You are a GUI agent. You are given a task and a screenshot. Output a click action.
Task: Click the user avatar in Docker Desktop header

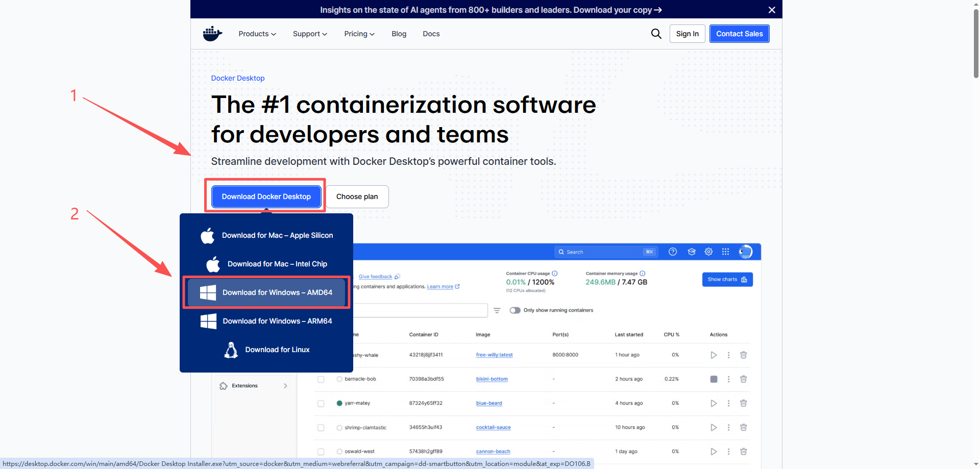(x=745, y=252)
